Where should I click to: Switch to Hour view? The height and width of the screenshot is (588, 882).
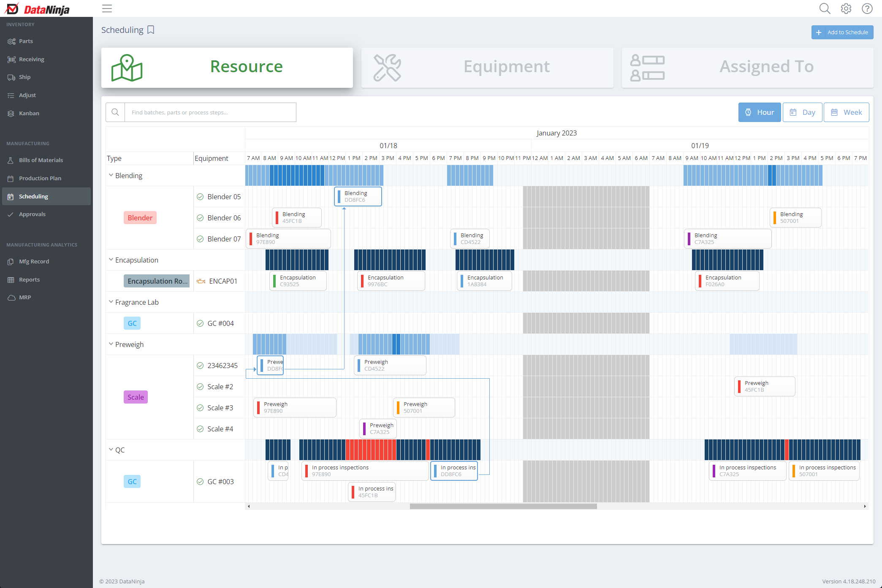(759, 112)
